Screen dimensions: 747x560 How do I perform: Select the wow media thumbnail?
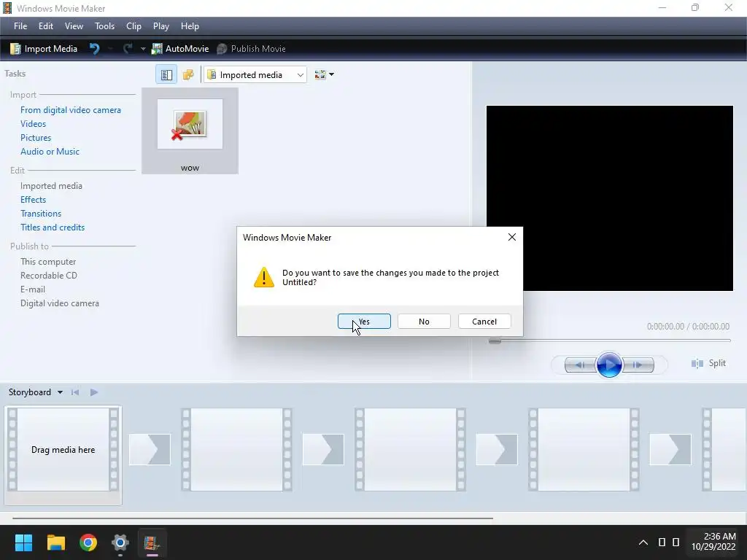pos(190,131)
